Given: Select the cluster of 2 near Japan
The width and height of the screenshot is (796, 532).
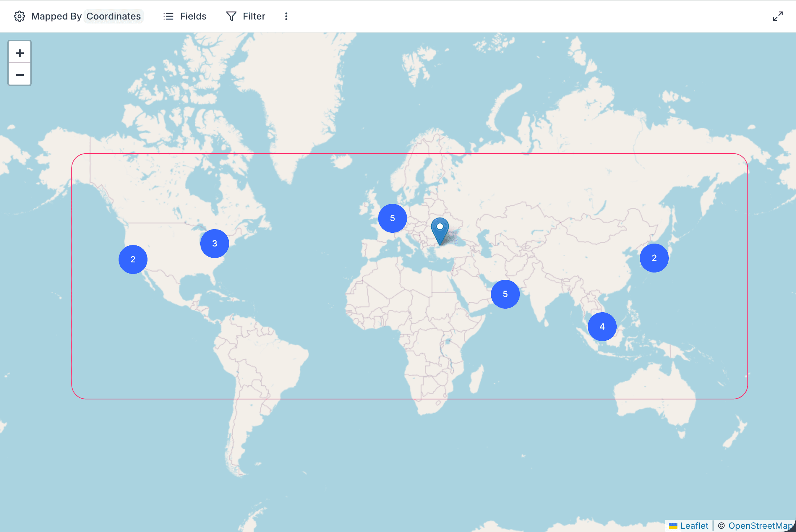Looking at the screenshot, I should (654, 258).
